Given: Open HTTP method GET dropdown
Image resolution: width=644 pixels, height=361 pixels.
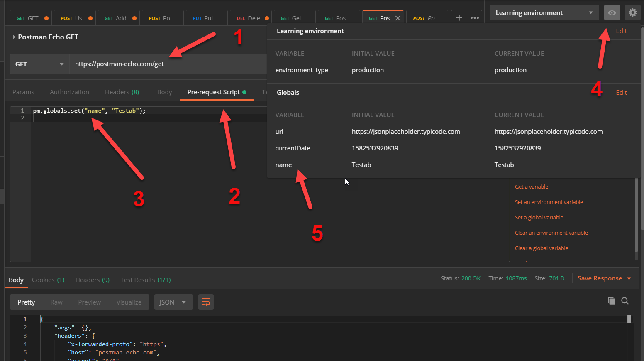Looking at the screenshot, I should tap(39, 64).
